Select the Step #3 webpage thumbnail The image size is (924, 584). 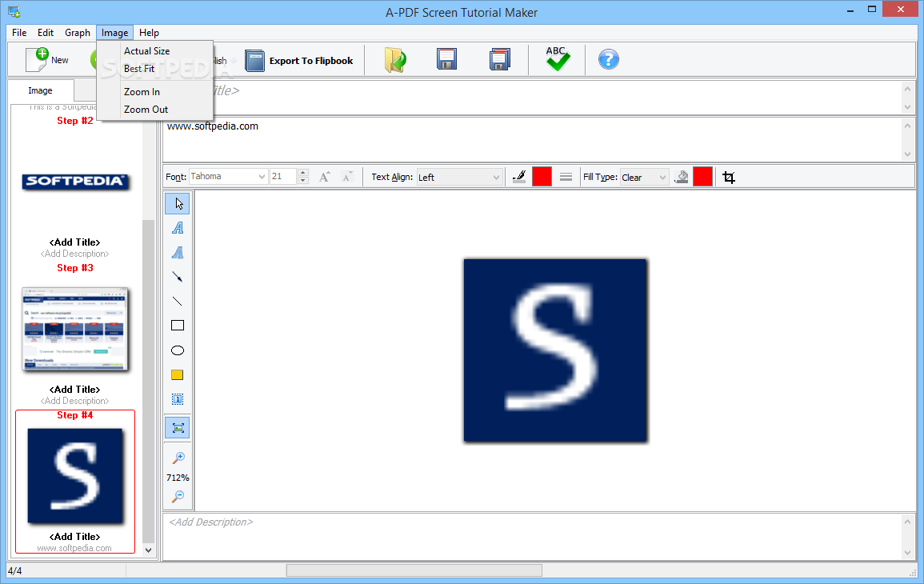[x=75, y=330]
